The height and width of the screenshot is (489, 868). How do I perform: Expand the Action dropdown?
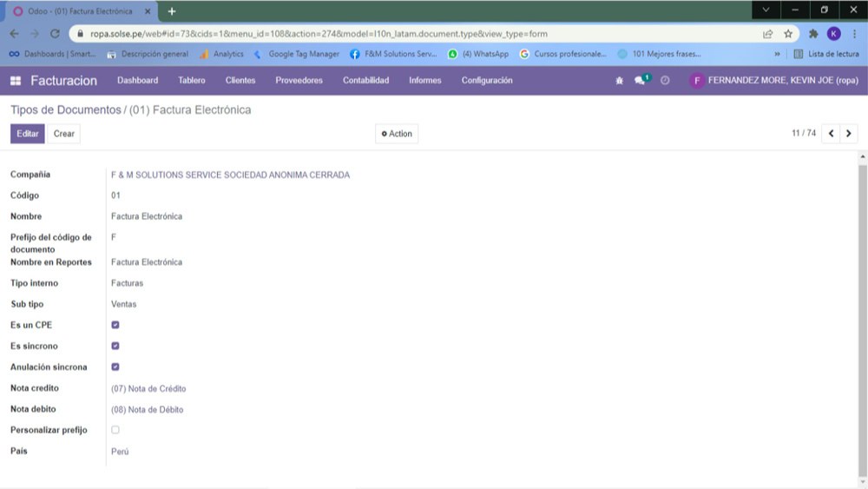(x=397, y=134)
